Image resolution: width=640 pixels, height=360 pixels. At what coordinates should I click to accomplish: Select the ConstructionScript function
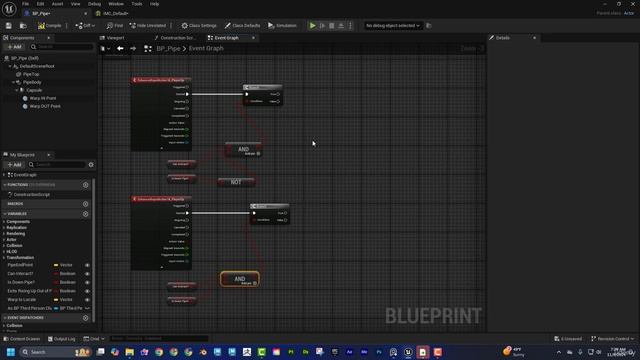pyautogui.click(x=31, y=195)
